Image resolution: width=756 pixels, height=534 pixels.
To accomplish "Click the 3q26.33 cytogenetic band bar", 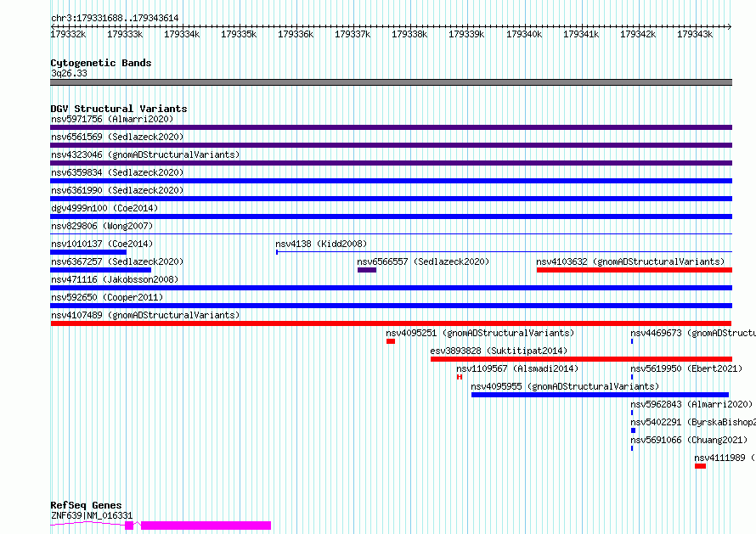I will (x=391, y=82).
